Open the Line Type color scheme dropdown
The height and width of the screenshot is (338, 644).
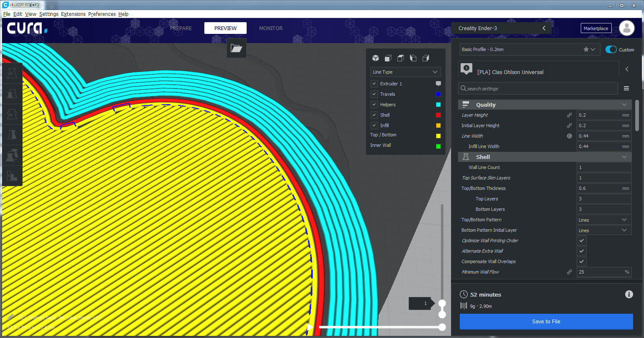(405, 72)
